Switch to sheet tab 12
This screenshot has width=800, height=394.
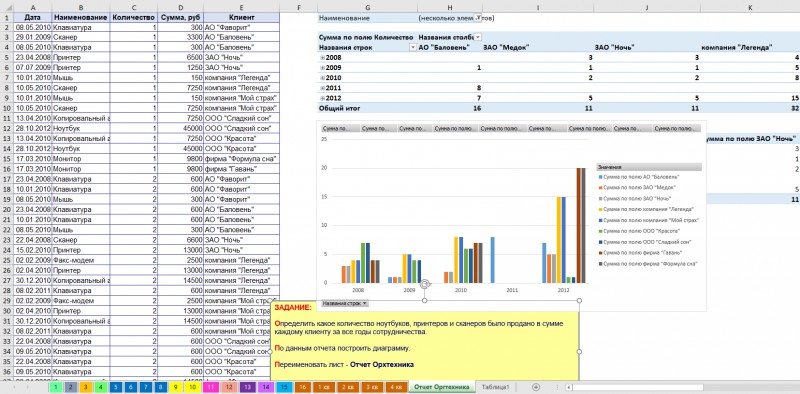coord(228,387)
